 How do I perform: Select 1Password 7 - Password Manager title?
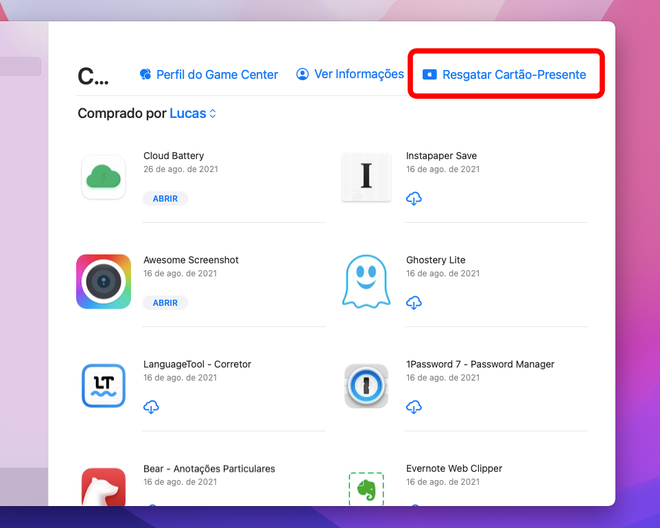(480, 364)
